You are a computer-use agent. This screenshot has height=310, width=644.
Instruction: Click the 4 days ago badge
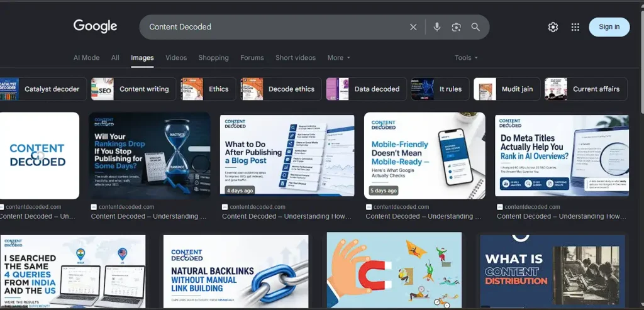pyautogui.click(x=240, y=191)
